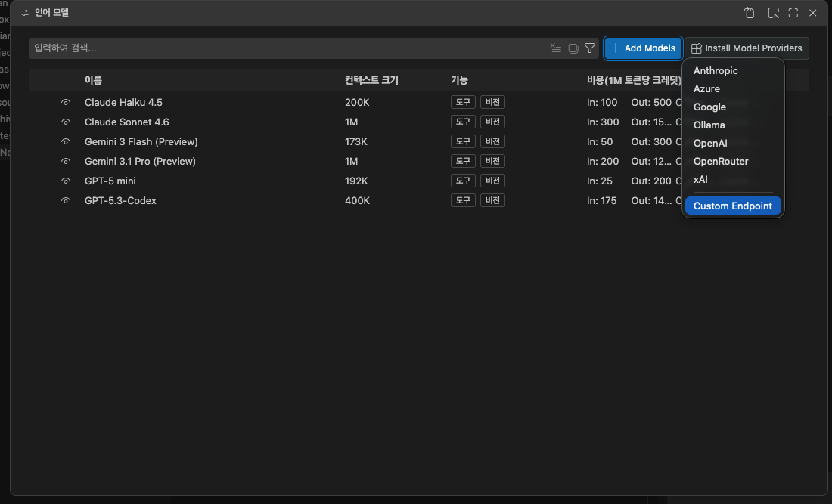The width and height of the screenshot is (832, 504).
Task: Click the In: 25 cost value
Action: click(x=600, y=181)
